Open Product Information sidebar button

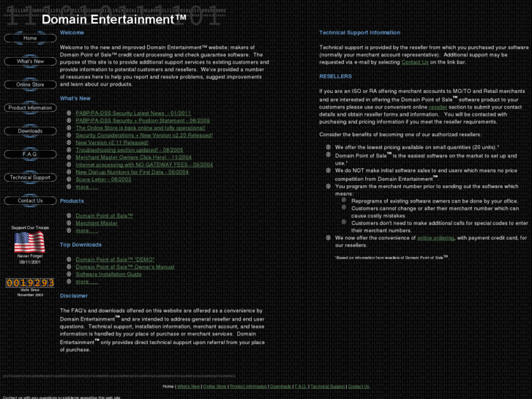(30, 108)
